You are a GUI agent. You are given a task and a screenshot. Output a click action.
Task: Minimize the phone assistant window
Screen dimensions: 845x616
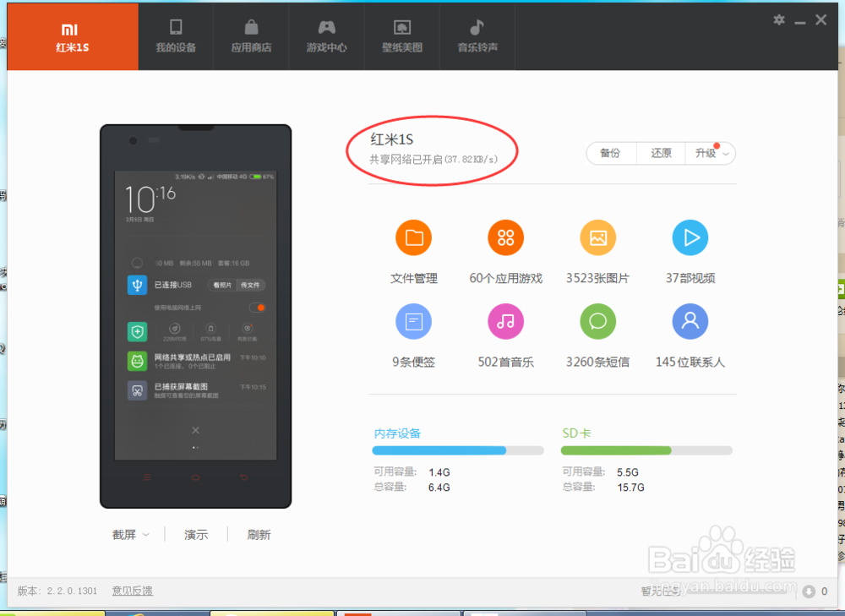pyautogui.click(x=799, y=22)
